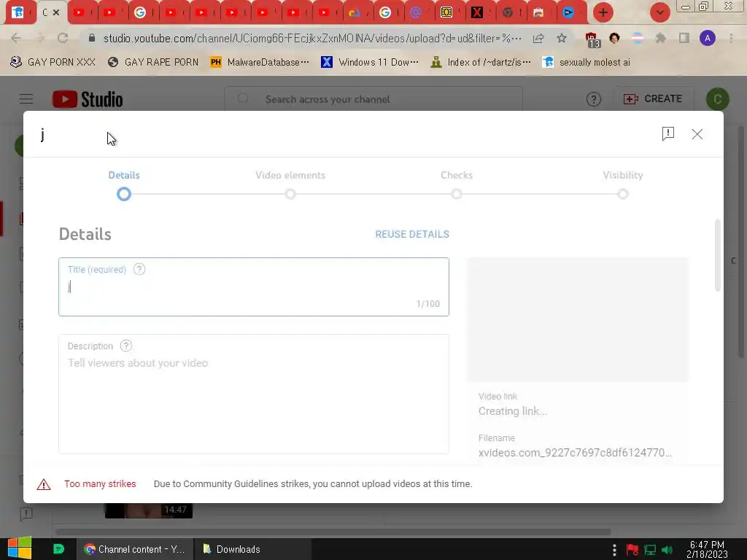Close the active tab with its x
The width and height of the screenshot is (747, 560).
pos(56,12)
